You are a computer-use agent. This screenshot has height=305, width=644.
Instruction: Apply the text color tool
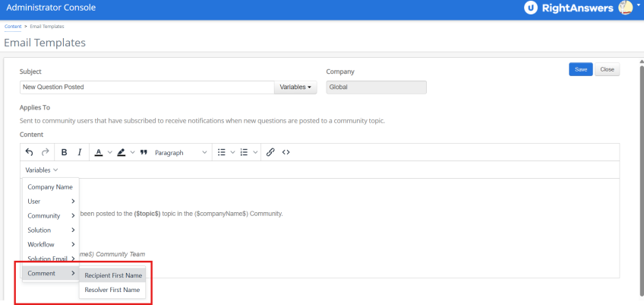99,152
